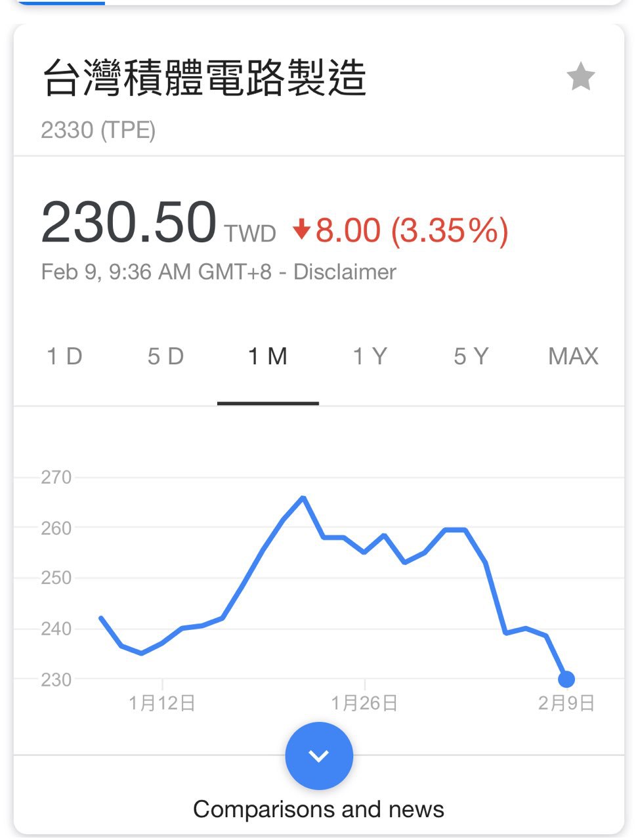The width and height of the screenshot is (638, 840).
Task: Click the red down arrow price indicator
Action: (301, 230)
